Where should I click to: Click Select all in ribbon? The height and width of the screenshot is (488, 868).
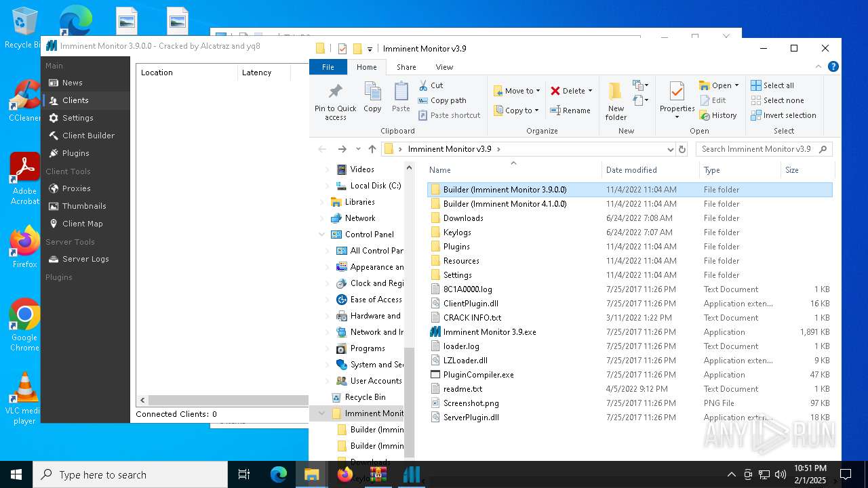772,85
